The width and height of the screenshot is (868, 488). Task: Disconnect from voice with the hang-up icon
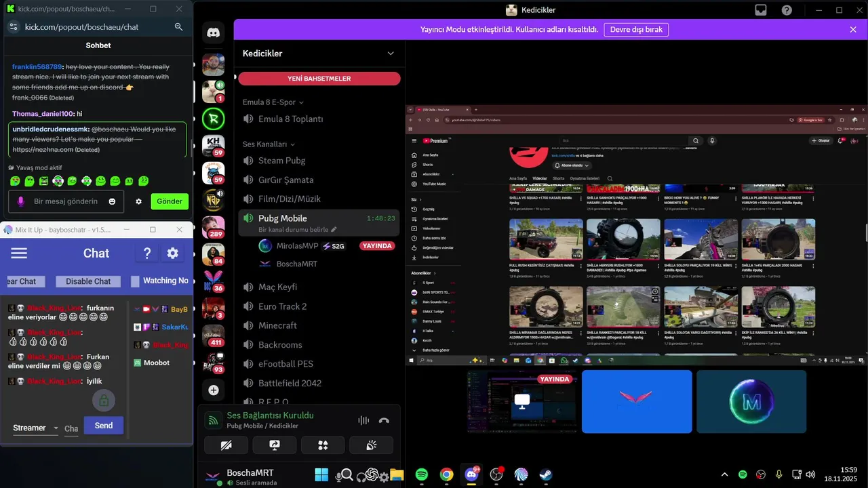point(384,420)
